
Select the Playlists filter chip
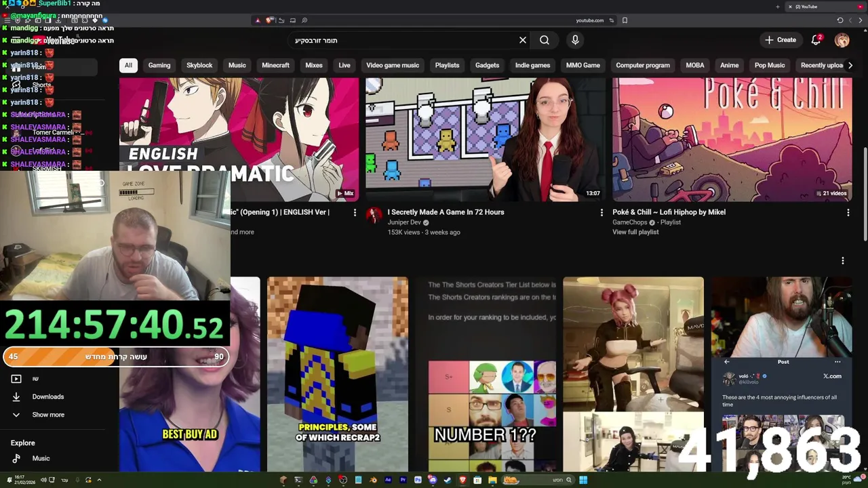tap(447, 65)
